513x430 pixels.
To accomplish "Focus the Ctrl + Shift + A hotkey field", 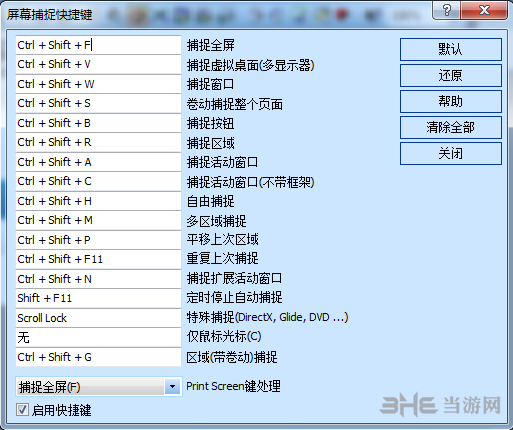I will click(x=98, y=162).
